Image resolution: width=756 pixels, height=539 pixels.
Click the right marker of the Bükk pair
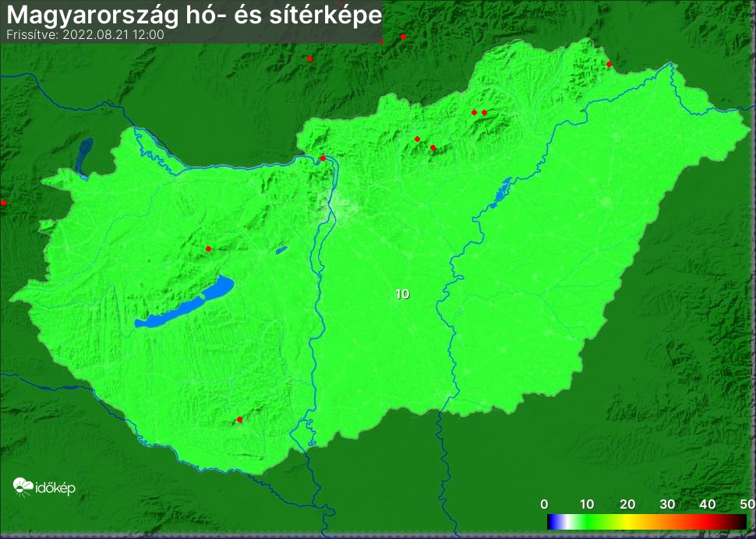[x=485, y=112]
